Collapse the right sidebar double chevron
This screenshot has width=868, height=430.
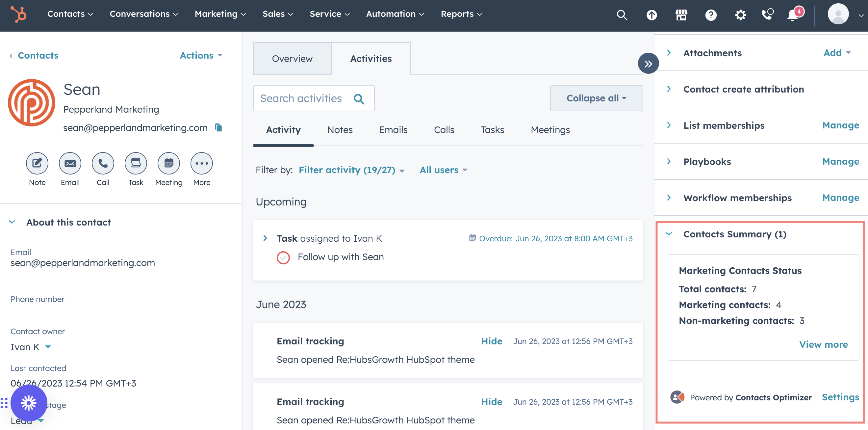[648, 64]
